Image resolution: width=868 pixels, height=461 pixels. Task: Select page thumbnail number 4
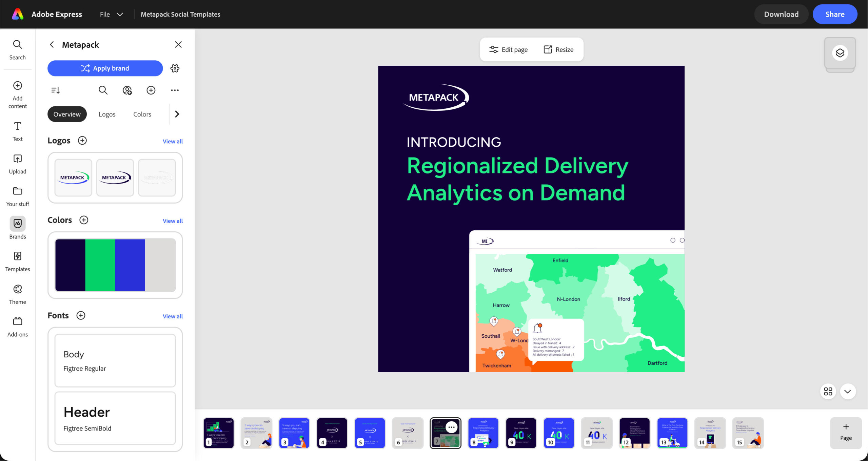click(332, 433)
